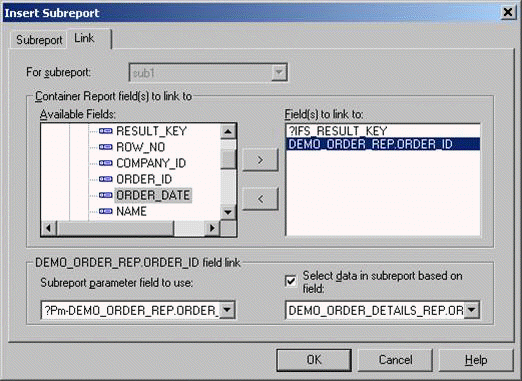Click Available Fields scroll left arrow
Image resolution: width=522 pixels, height=381 pixels.
[49, 228]
